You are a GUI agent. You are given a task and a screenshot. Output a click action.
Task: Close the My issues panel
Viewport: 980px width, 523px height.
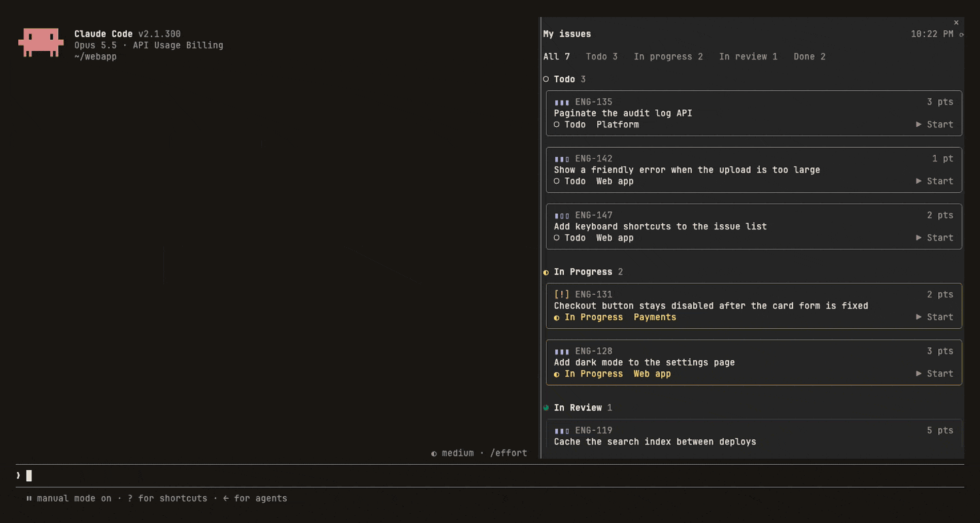[956, 23]
